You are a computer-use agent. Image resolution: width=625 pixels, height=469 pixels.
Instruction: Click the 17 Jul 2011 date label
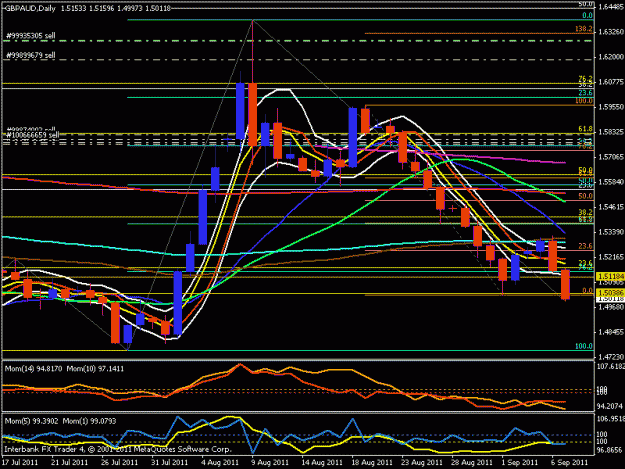click(20, 462)
